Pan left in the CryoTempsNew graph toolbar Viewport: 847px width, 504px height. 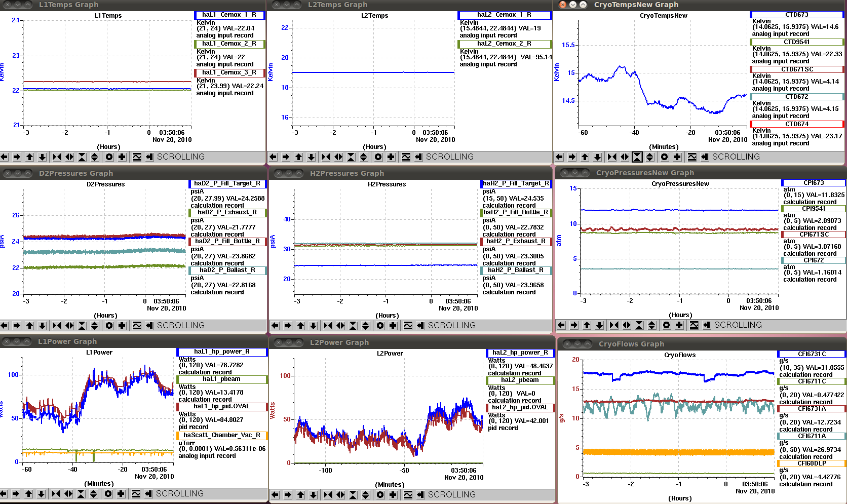559,157
